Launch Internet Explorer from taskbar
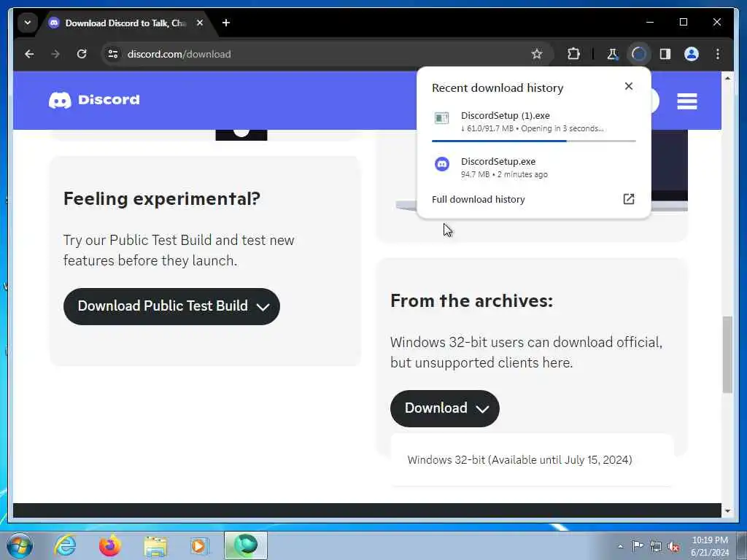Image resolution: width=747 pixels, height=560 pixels. (x=65, y=545)
